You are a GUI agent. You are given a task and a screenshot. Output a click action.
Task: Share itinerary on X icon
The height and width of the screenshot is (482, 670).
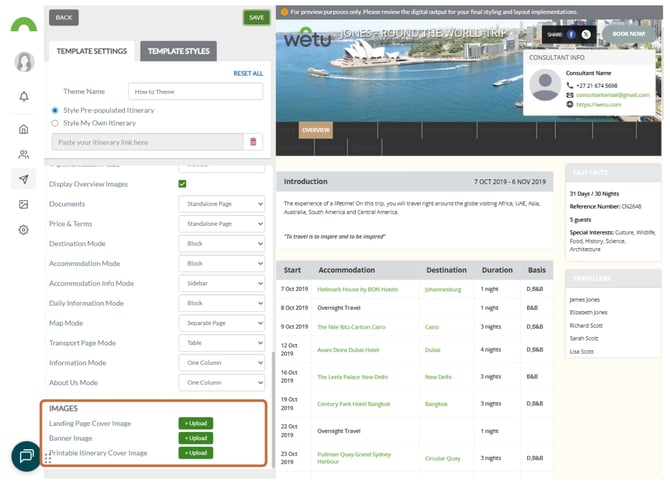coord(586,35)
